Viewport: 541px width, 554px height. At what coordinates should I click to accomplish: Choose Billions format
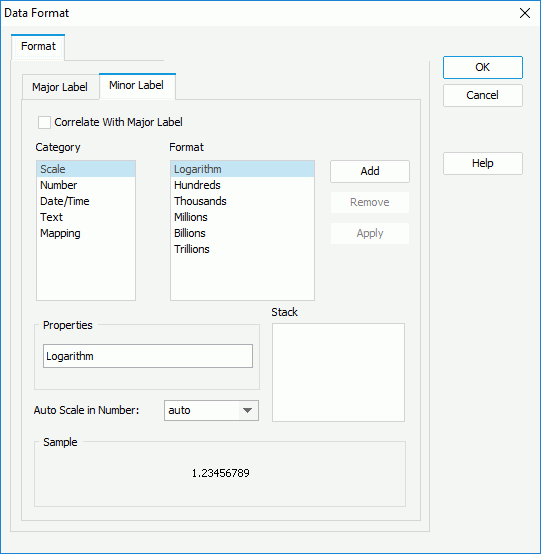point(242,233)
